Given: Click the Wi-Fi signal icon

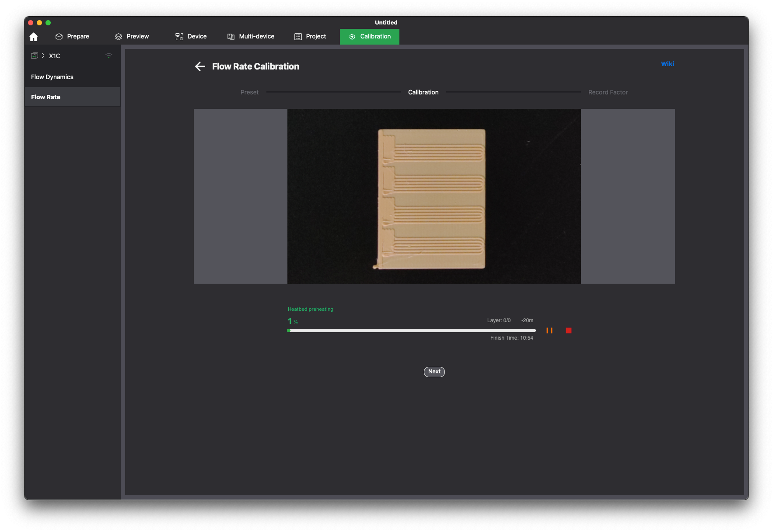Looking at the screenshot, I should 109,56.
